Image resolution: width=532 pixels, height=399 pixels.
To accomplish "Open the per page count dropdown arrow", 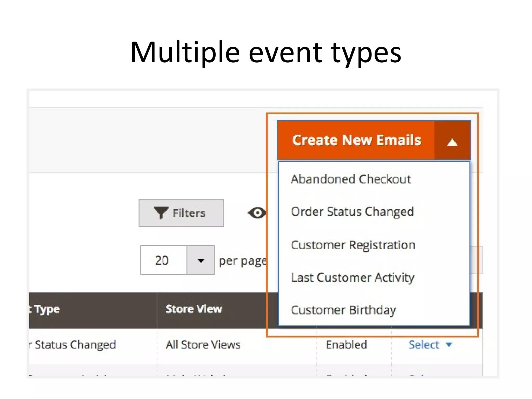I will tap(201, 260).
